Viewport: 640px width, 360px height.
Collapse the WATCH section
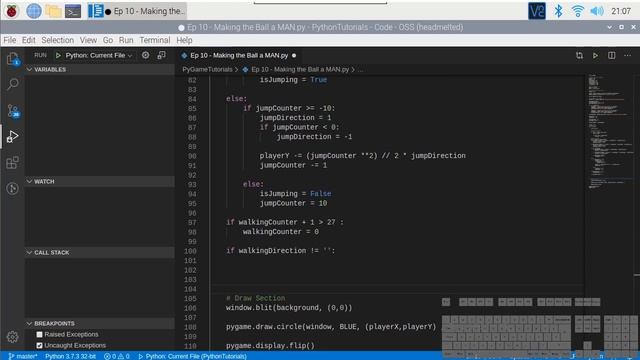(x=100, y=181)
